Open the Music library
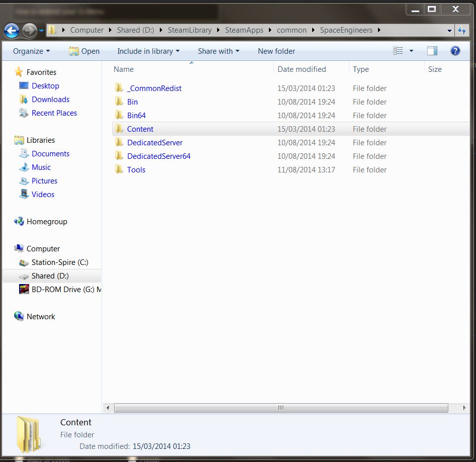The height and width of the screenshot is (462, 476). click(41, 167)
